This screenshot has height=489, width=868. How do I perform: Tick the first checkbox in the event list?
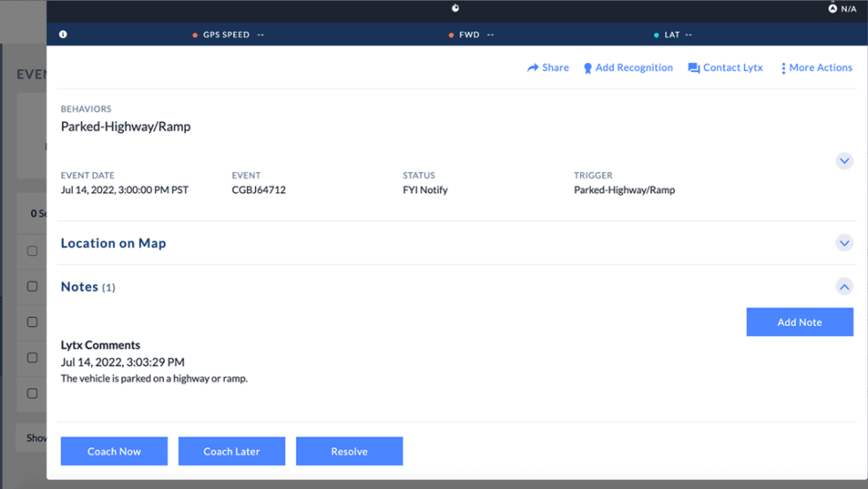point(32,252)
